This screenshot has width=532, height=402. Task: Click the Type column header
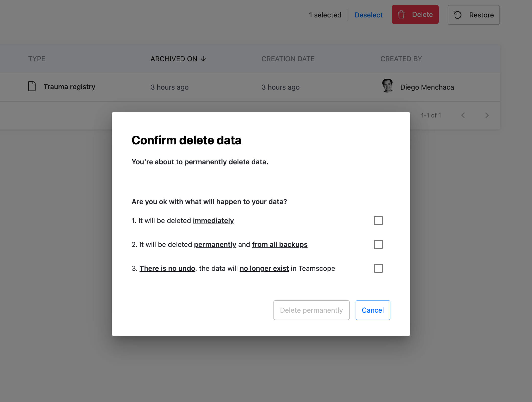pos(36,59)
